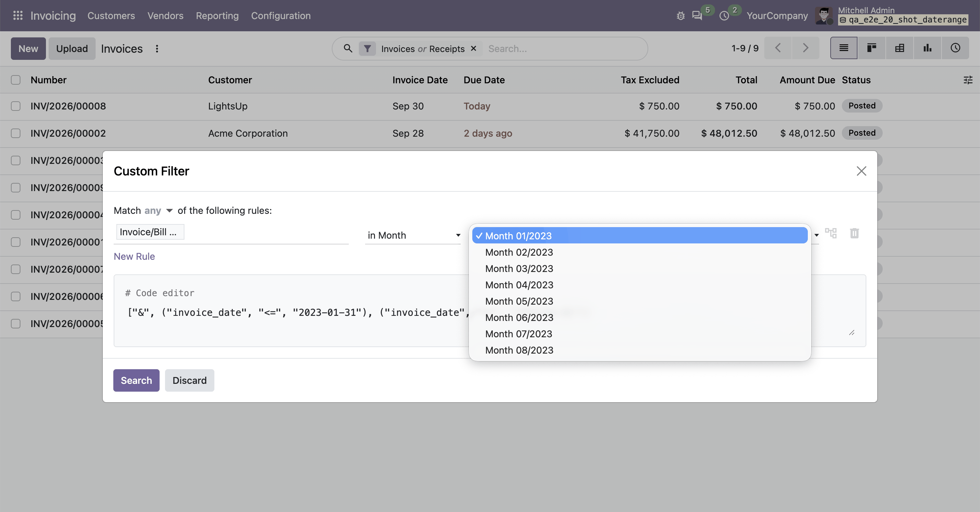The height and width of the screenshot is (512, 980).
Task: Tick the checkbox for INV/2026/00009
Action: pos(16,188)
